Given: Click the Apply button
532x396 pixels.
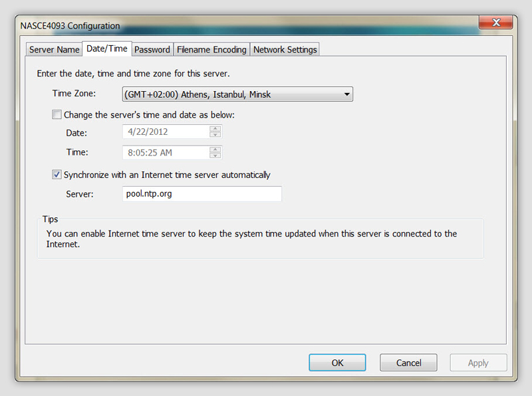Looking at the screenshot, I should [x=478, y=363].
